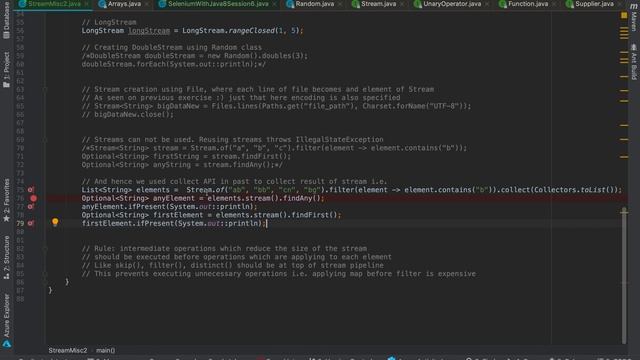Screen dimensions: 640x360
Task: Click rangeClosed in the LongStream line
Action: [x=251, y=31]
